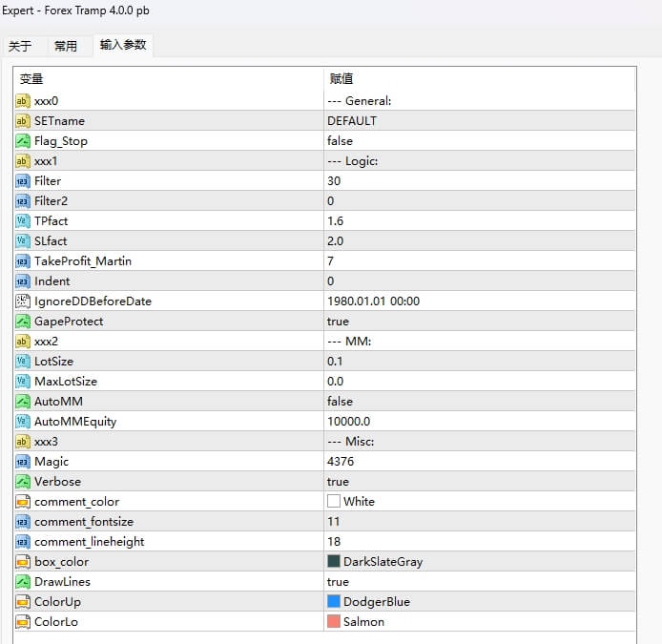Click the double-type icon beside MaxLotSize
The image size is (662, 644).
pos(23,382)
